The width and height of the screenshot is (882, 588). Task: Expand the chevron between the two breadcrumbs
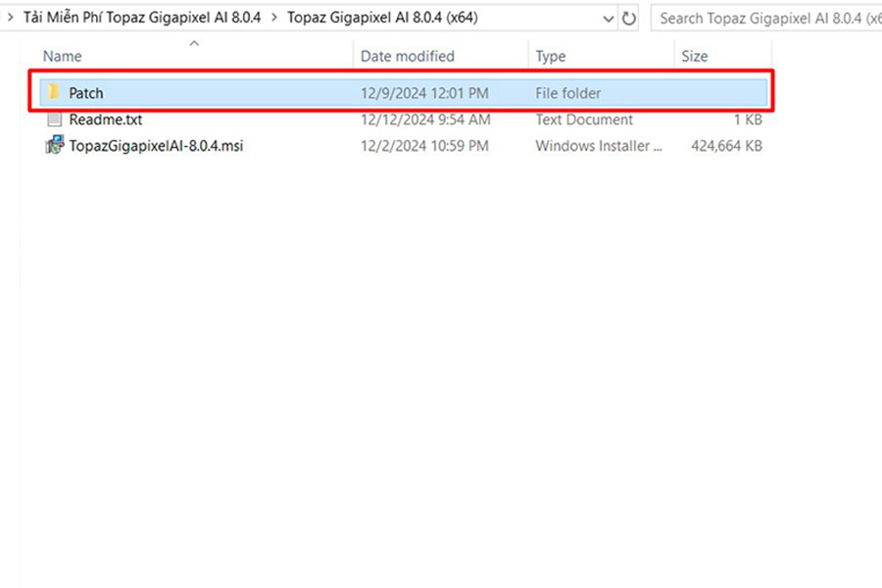pos(274,18)
